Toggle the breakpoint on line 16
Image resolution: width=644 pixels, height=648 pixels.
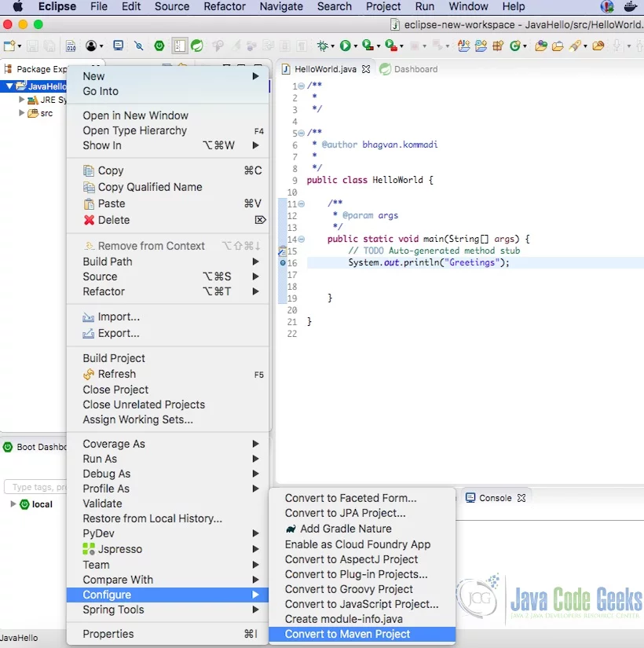[283, 263]
